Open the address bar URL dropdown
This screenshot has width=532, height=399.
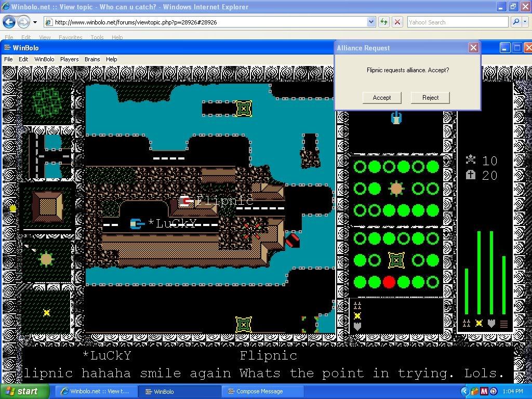point(371,22)
